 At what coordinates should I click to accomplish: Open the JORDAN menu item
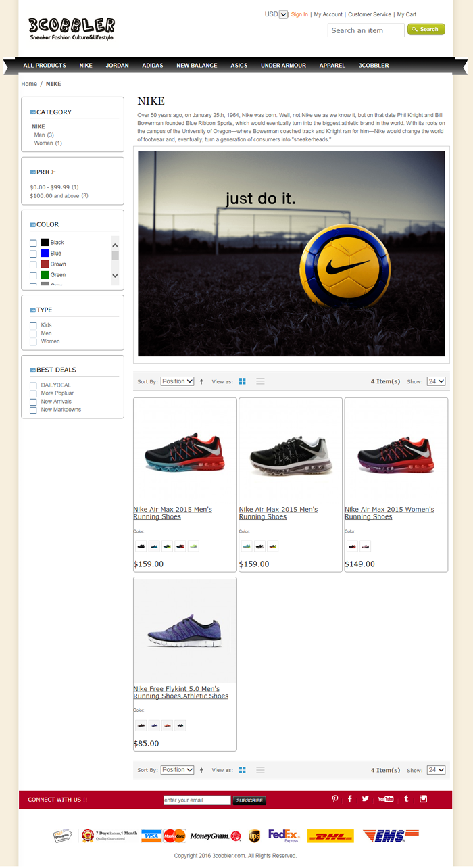[117, 66]
